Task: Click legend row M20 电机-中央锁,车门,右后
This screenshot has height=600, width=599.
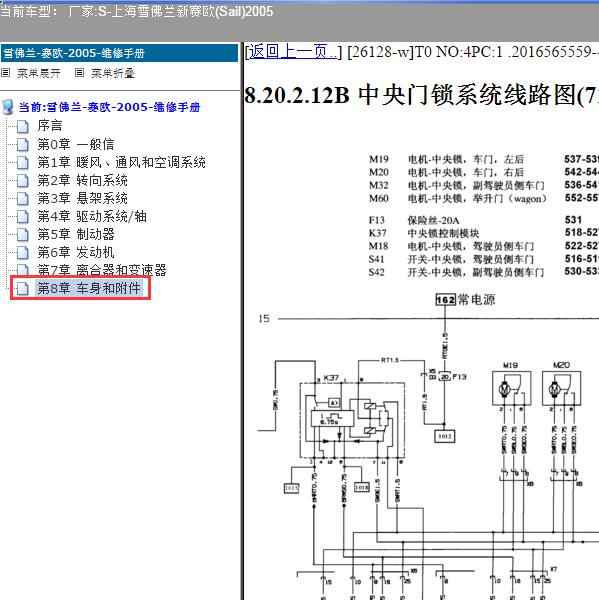Action: coord(483,172)
